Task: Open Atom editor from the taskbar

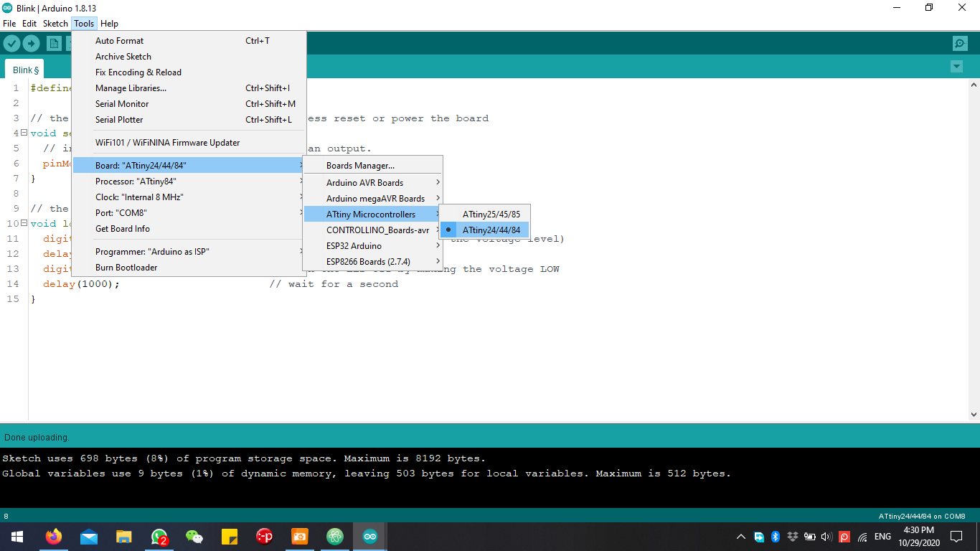Action: coord(335,537)
